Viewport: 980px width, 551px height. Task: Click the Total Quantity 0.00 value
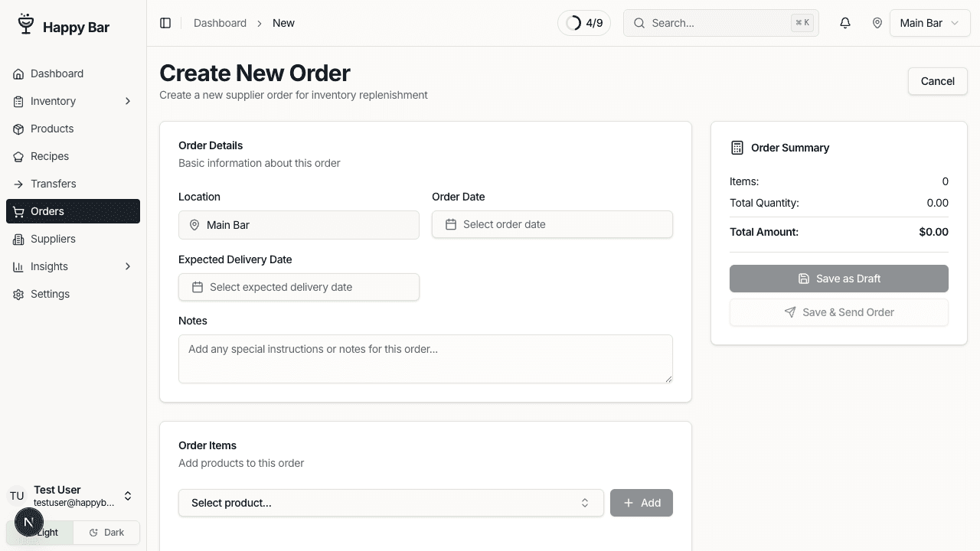(x=937, y=203)
